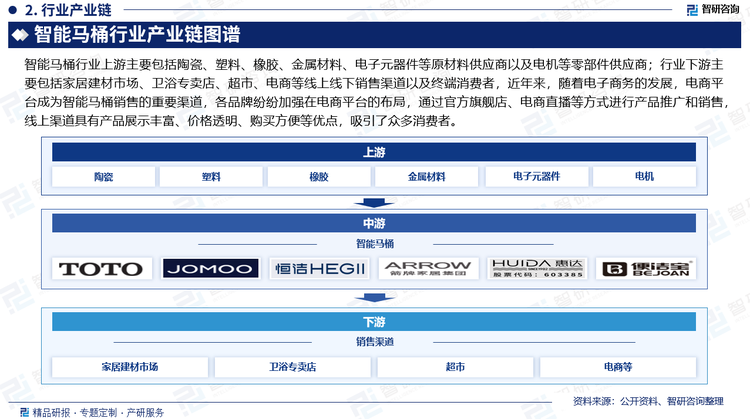Click the 便洁宝 BEJOAN logo
Screen dimensions: 750x419
pos(646,269)
